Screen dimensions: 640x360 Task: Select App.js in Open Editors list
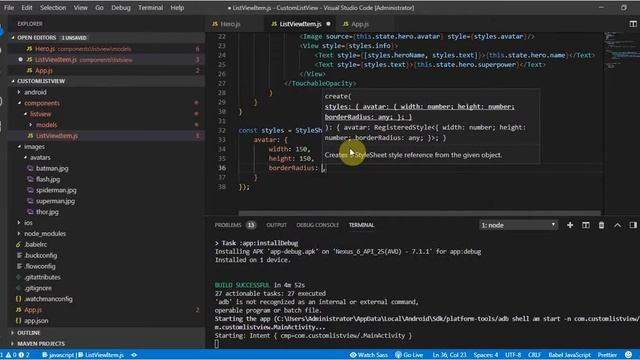(106, 71)
